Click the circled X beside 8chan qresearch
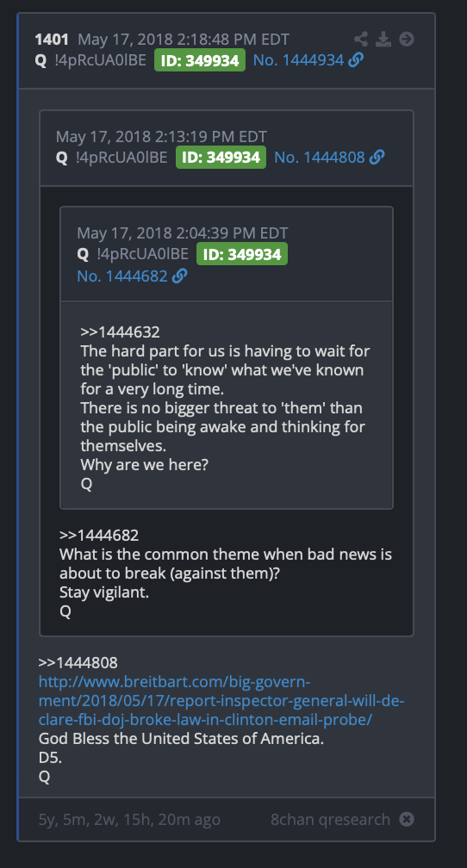Screen dimensions: 467x868 pos(407,819)
